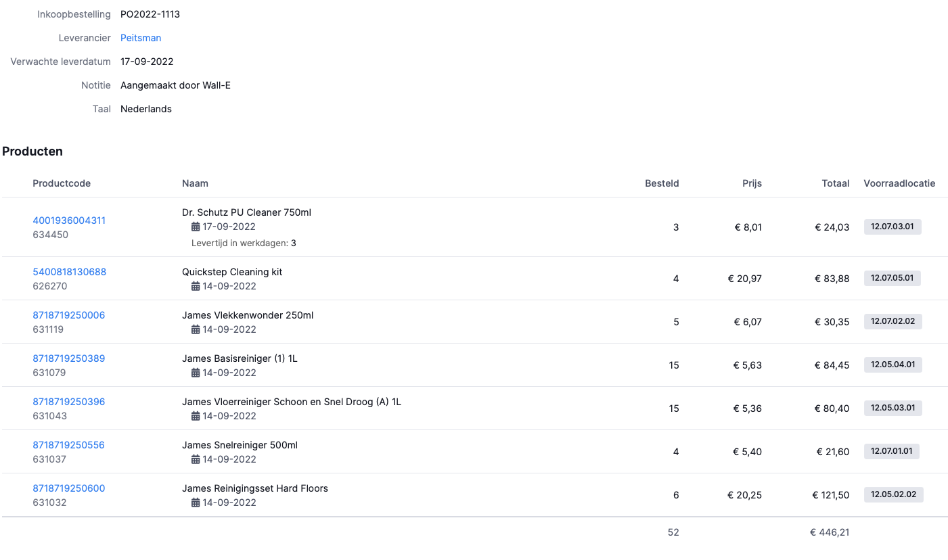
Task: Open product code 4001936004311
Action: coord(69,220)
